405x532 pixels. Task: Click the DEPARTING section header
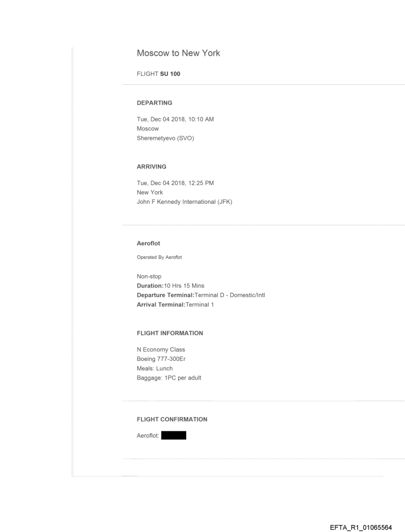154,103
